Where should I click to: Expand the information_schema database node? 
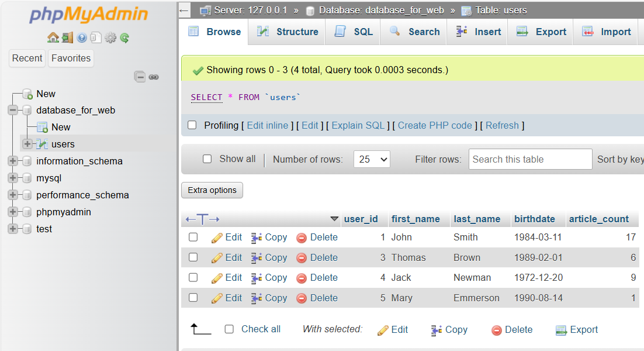pos(13,161)
